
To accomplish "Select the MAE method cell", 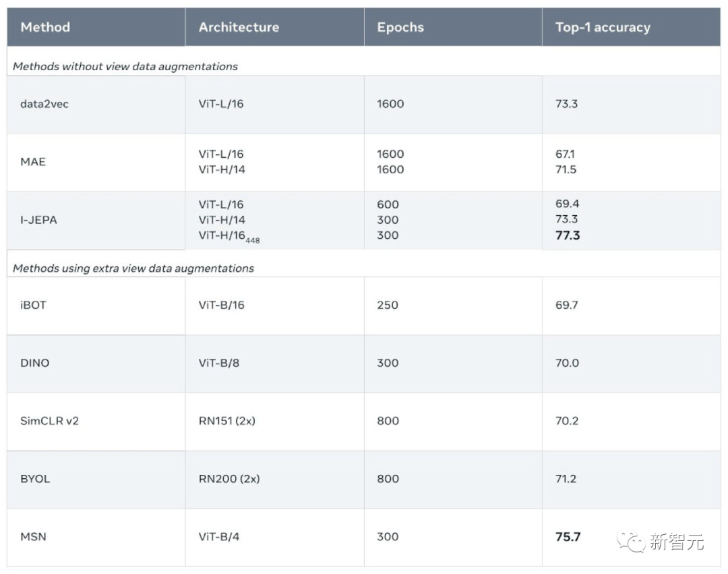I will tap(96, 163).
